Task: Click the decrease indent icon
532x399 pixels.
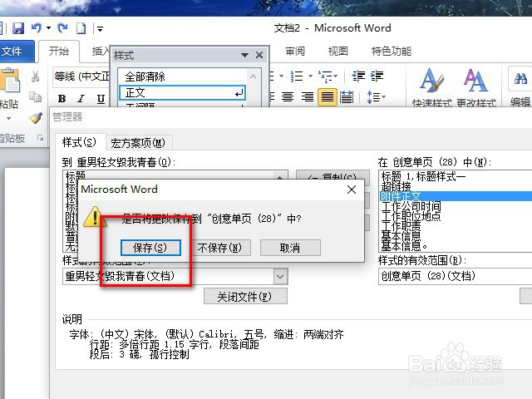Action: pos(358,76)
